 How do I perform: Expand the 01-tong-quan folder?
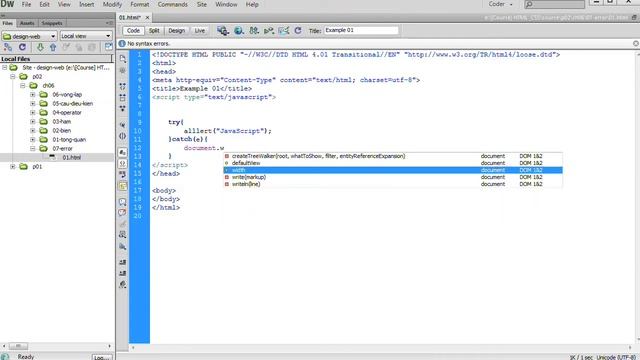pos(33,140)
